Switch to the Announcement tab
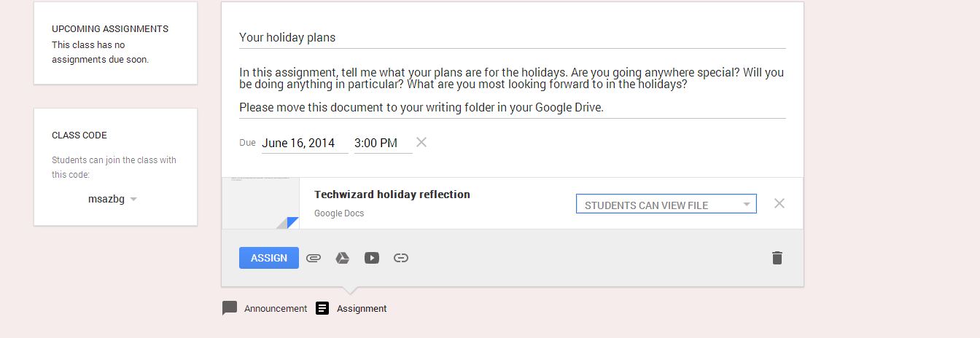 pos(275,308)
